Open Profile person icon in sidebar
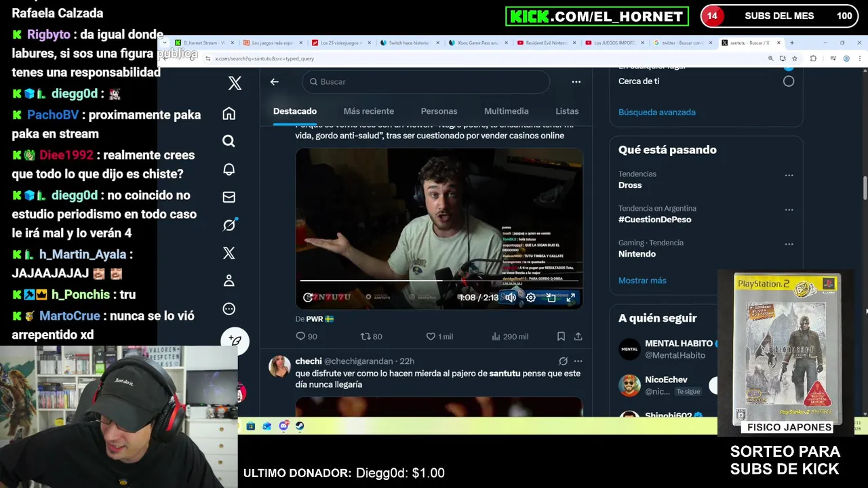The image size is (868, 488). click(229, 281)
